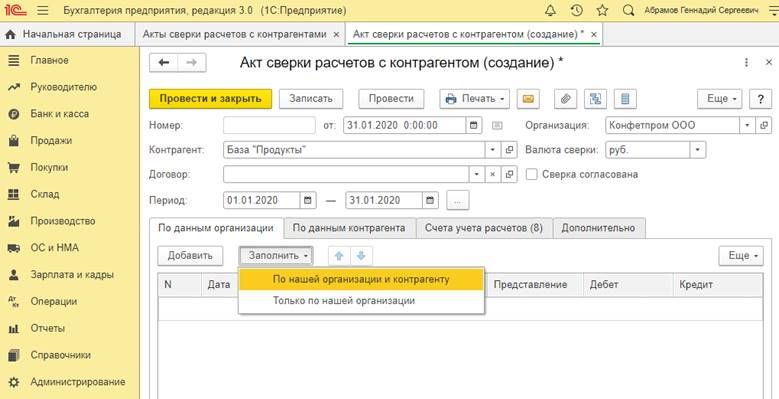Image resolution: width=779 pixels, height=399 pixels.
Task: Open the Покупки section
Action: coord(49,167)
